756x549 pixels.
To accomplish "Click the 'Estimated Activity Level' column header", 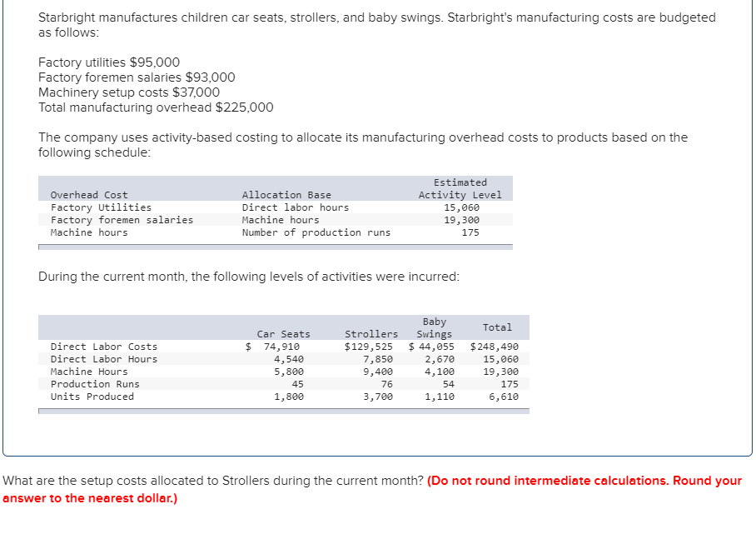I will (x=460, y=188).
